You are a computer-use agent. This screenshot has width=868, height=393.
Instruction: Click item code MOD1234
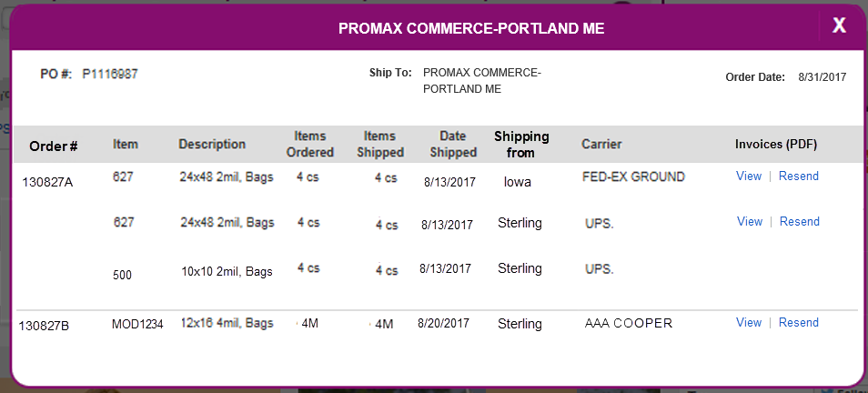click(x=137, y=325)
